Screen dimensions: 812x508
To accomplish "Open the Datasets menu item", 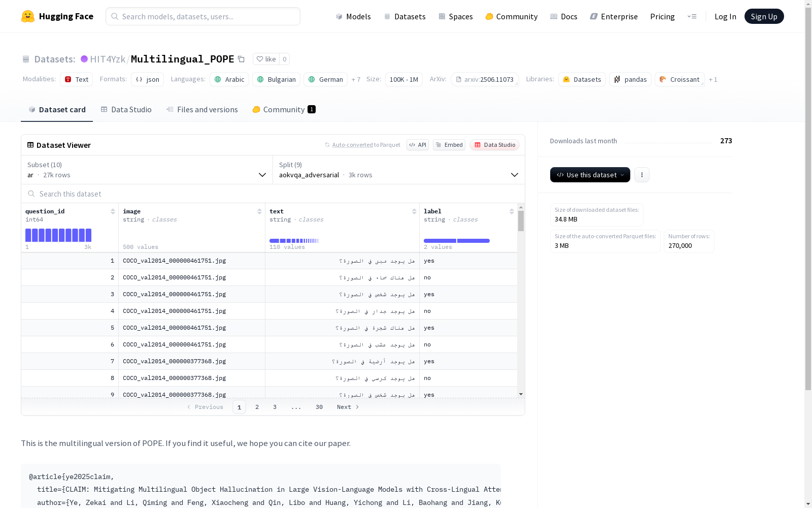I will pyautogui.click(x=404, y=16).
